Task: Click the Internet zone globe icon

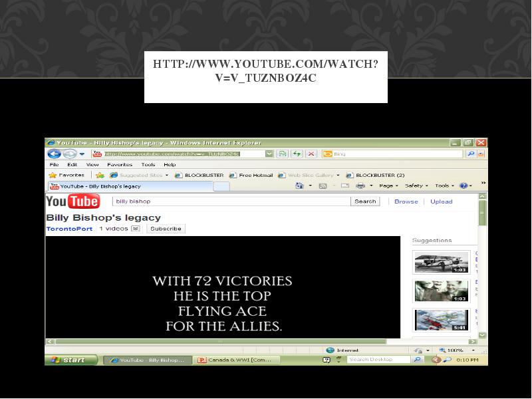Action: 330,350
